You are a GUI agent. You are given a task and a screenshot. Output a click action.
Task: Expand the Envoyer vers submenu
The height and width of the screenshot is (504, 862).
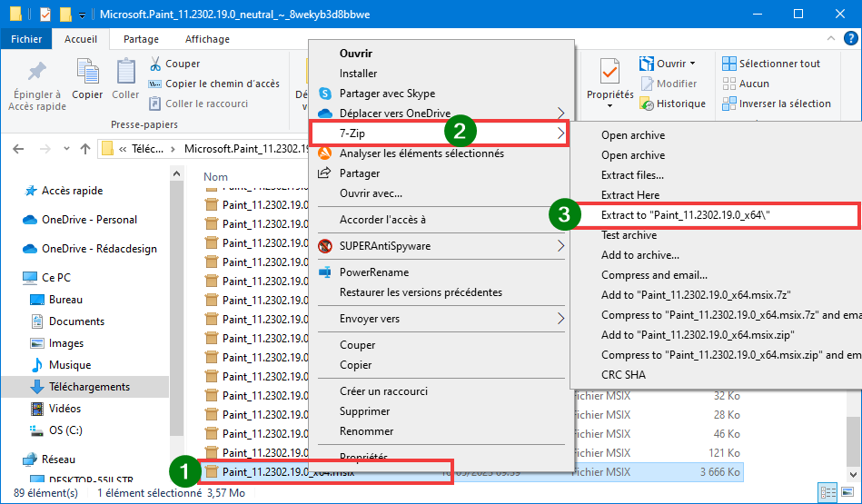[441, 318]
